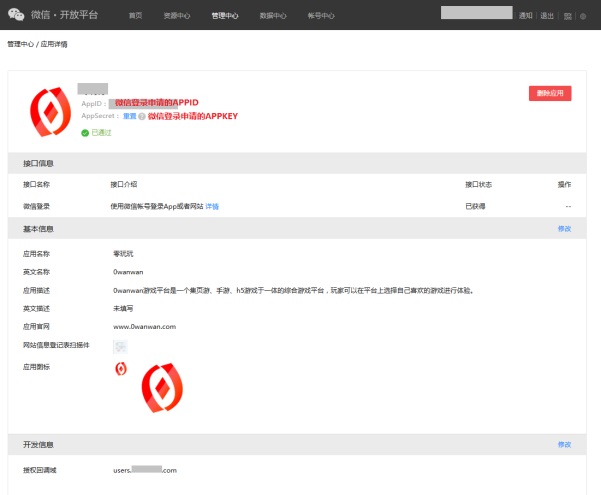Open the 帐号中心 tab
Viewport: 601px width, 495px height.
(321, 16)
